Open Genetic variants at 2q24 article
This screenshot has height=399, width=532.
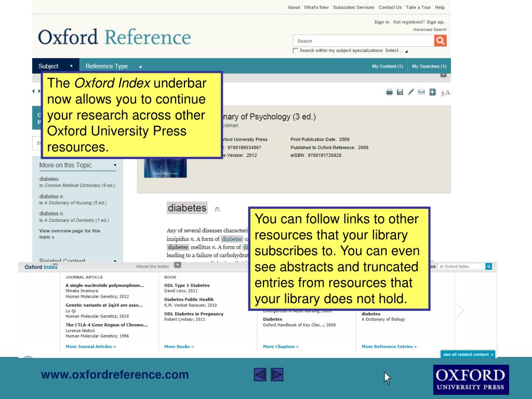click(104, 305)
